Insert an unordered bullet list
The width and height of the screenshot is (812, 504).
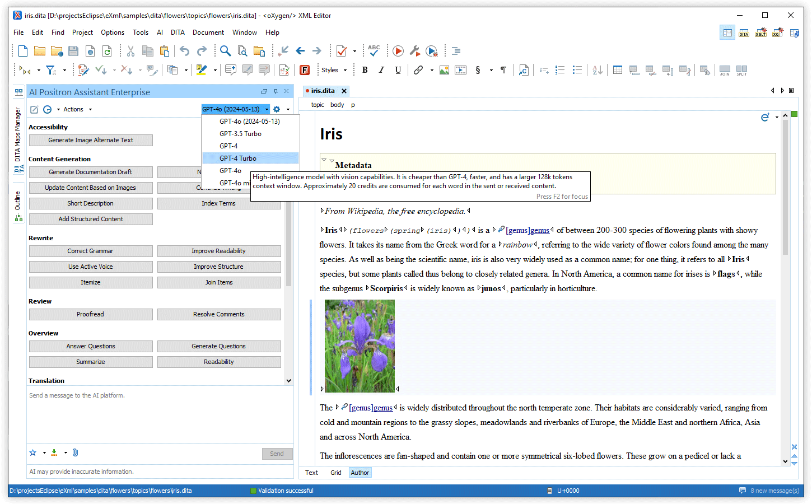(x=577, y=70)
